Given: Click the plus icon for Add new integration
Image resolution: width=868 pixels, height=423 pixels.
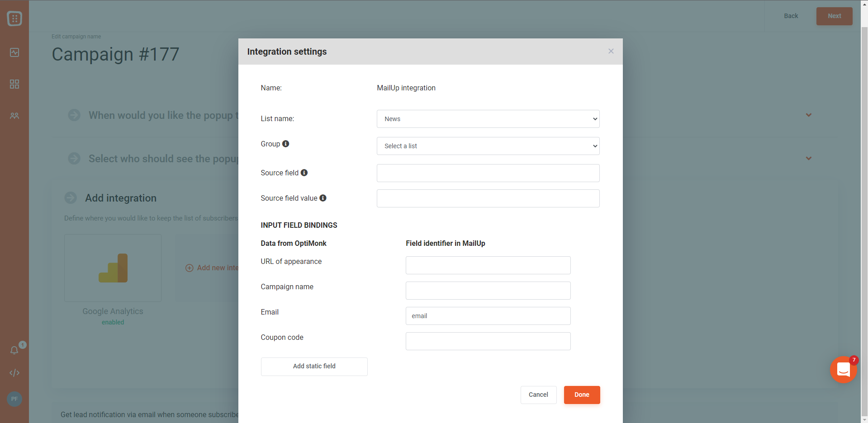Looking at the screenshot, I should click(190, 268).
